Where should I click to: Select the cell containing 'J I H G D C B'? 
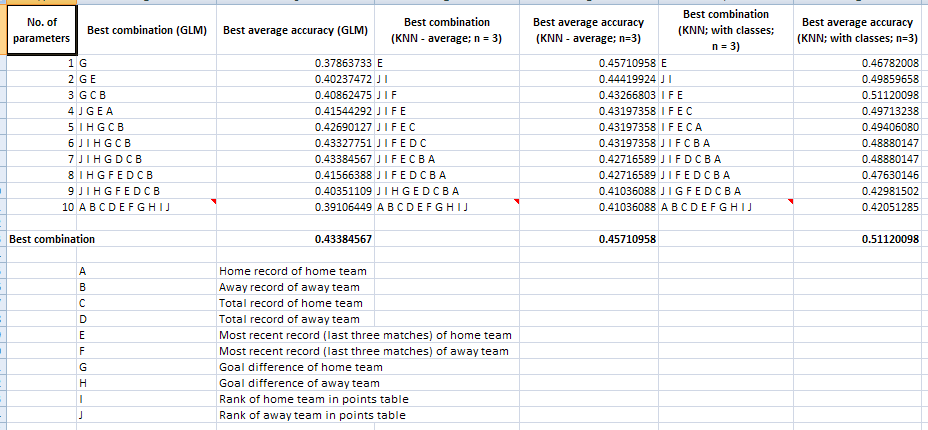click(x=147, y=159)
